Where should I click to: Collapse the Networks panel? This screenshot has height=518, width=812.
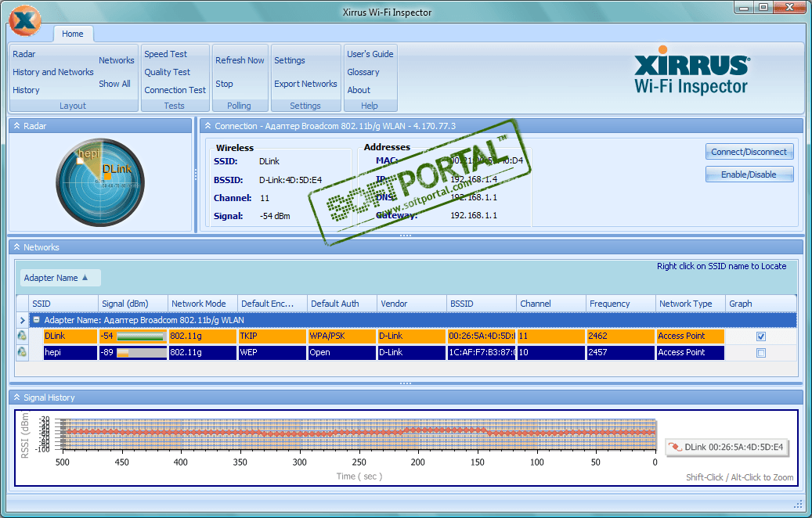16,247
